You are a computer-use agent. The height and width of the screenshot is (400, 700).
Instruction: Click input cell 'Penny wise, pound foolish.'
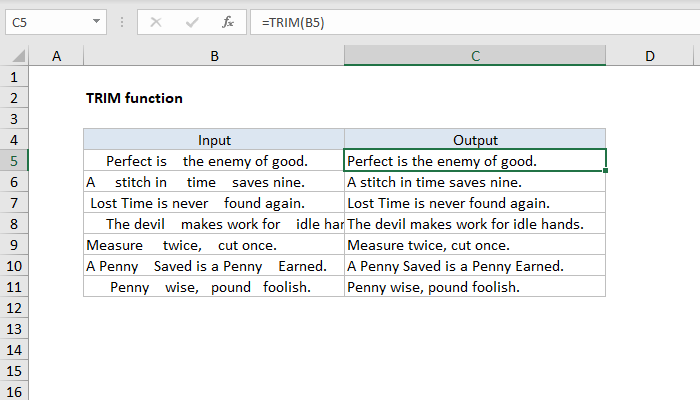point(214,287)
